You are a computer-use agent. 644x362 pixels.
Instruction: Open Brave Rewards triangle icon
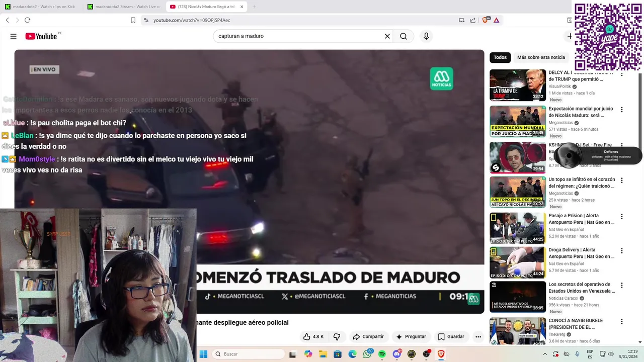pyautogui.click(x=496, y=20)
